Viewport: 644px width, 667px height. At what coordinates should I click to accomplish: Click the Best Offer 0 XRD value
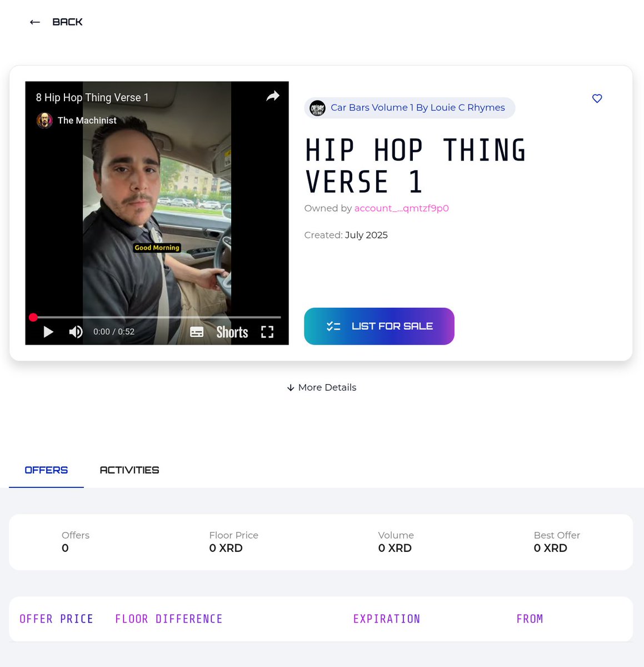click(550, 548)
